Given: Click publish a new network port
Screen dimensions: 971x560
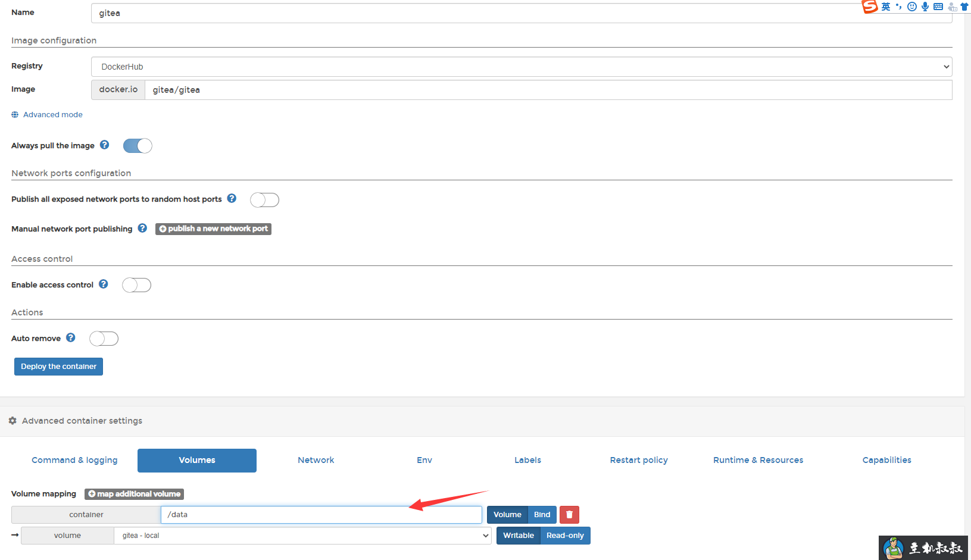Looking at the screenshot, I should click(x=213, y=229).
